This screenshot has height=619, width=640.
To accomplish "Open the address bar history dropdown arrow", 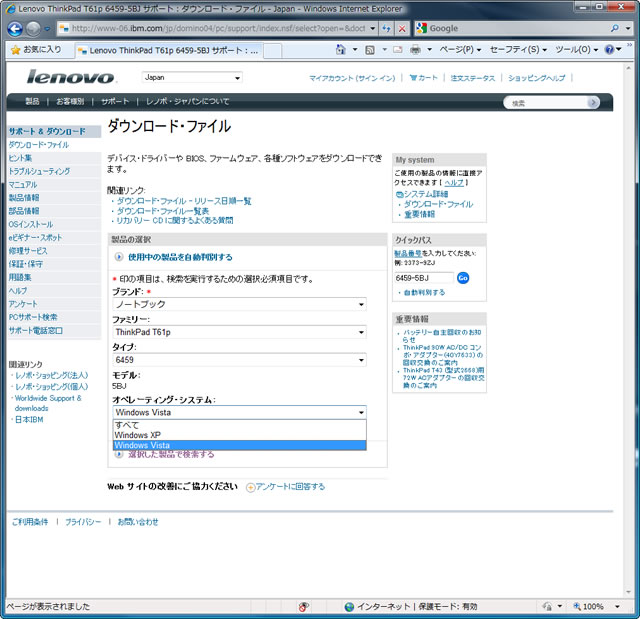I will [x=372, y=29].
